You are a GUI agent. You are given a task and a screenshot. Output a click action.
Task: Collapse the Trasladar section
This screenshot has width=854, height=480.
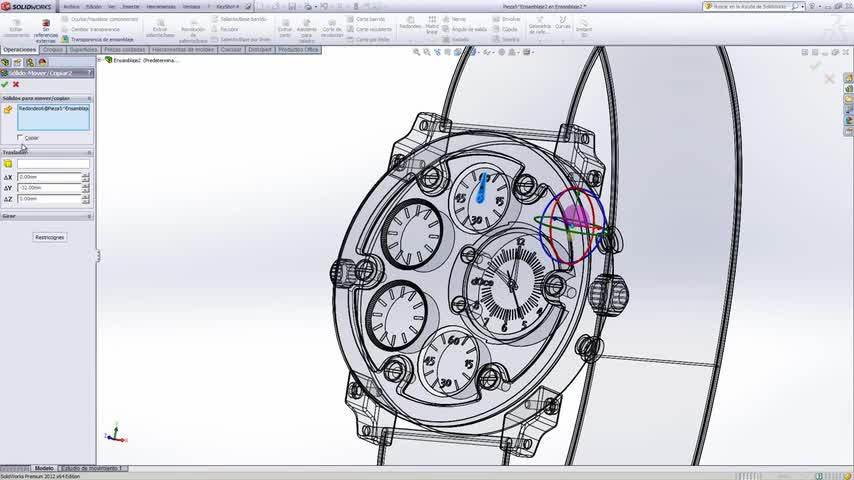89,153
